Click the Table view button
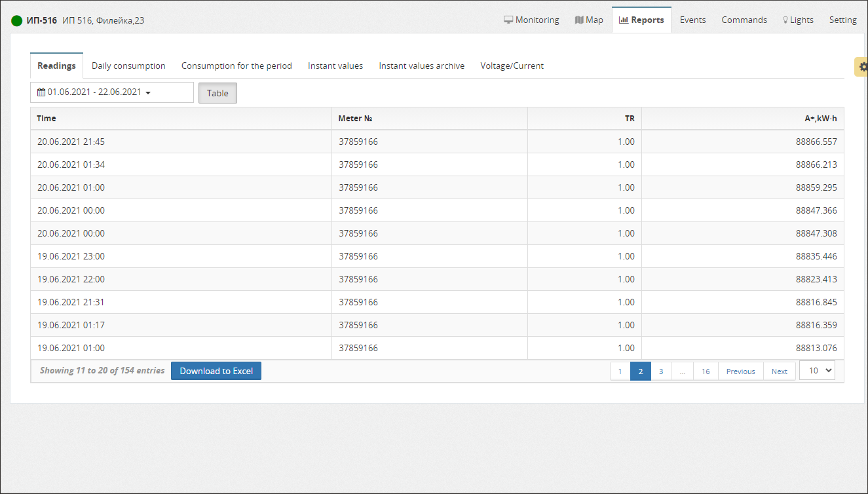 [x=217, y=93]
